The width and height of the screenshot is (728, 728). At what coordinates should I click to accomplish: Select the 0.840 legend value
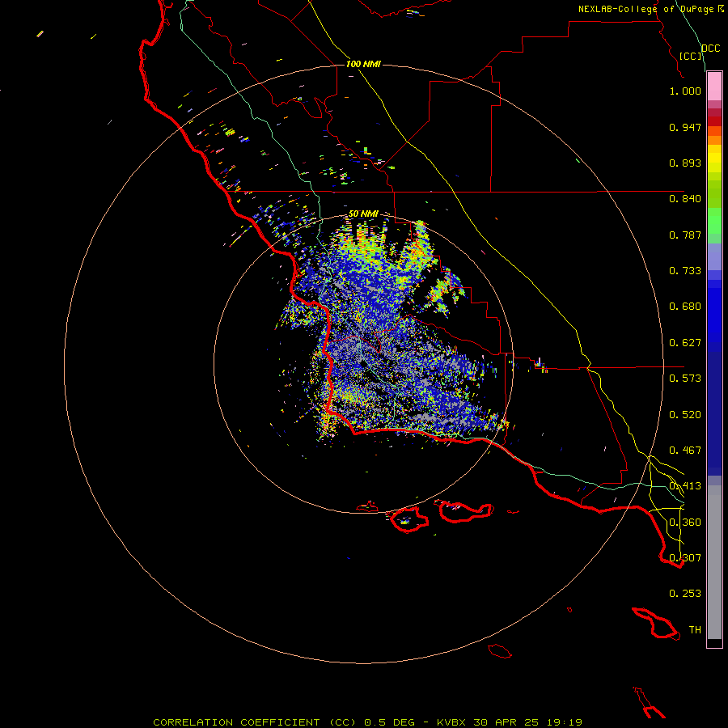click(685, 199)
